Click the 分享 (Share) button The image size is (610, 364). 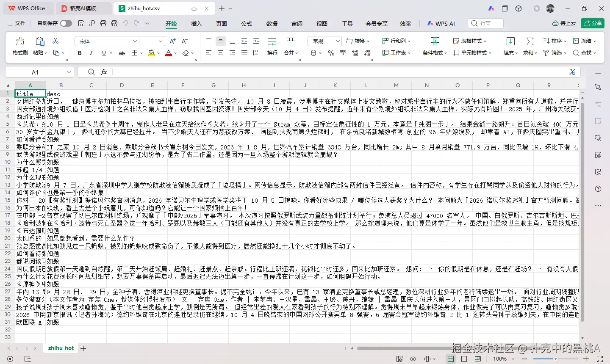(593, 23)
